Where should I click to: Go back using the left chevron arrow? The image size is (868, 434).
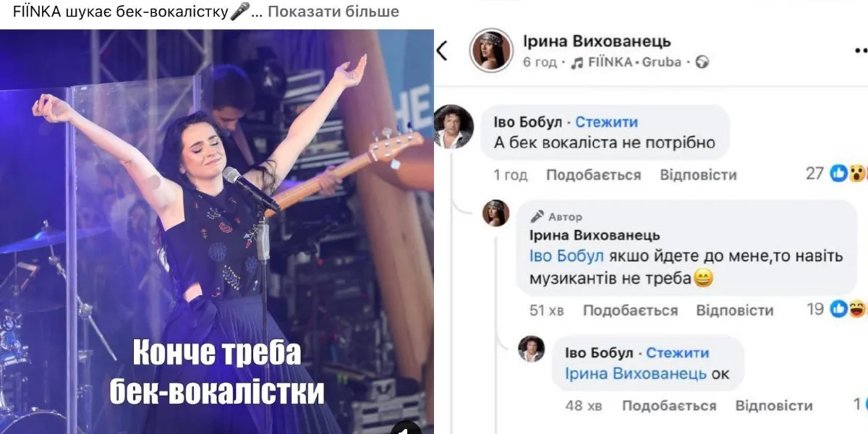442,51
